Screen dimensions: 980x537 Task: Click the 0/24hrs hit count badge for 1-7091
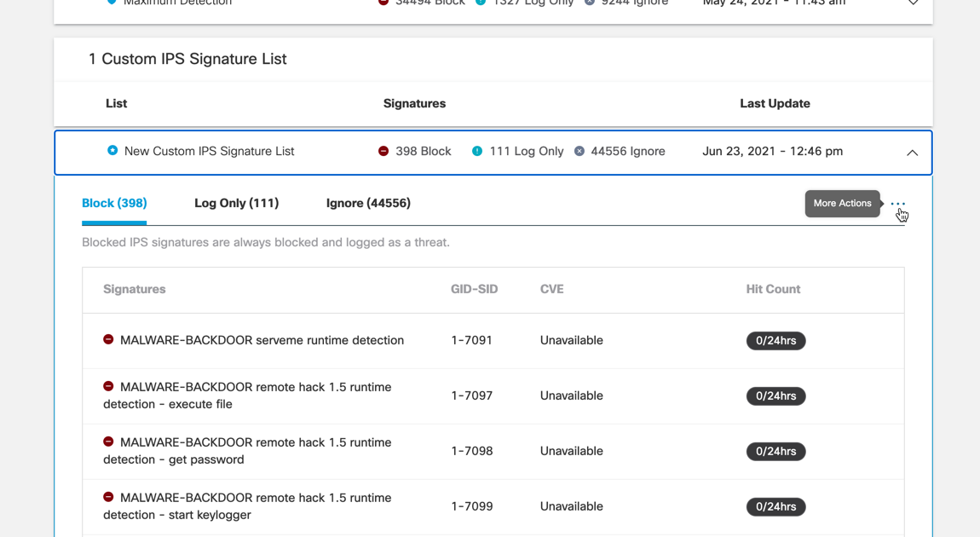(775, 341)
